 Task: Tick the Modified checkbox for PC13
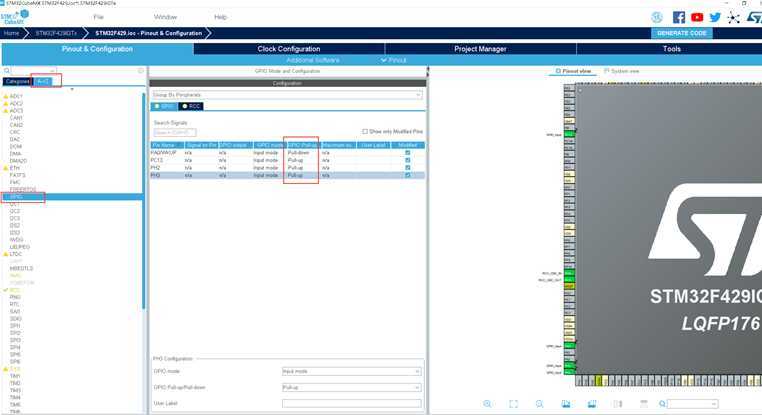(x=408, y=160)
